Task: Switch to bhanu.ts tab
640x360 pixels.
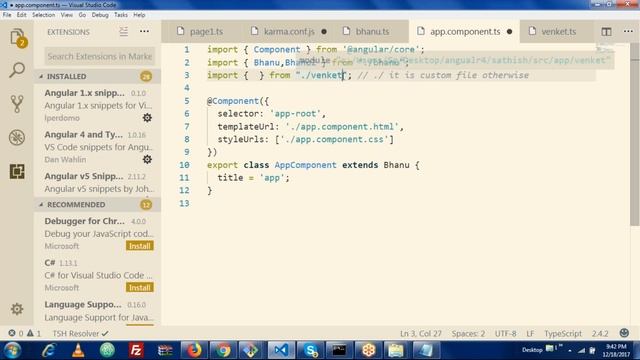Action: click(370, 31)
